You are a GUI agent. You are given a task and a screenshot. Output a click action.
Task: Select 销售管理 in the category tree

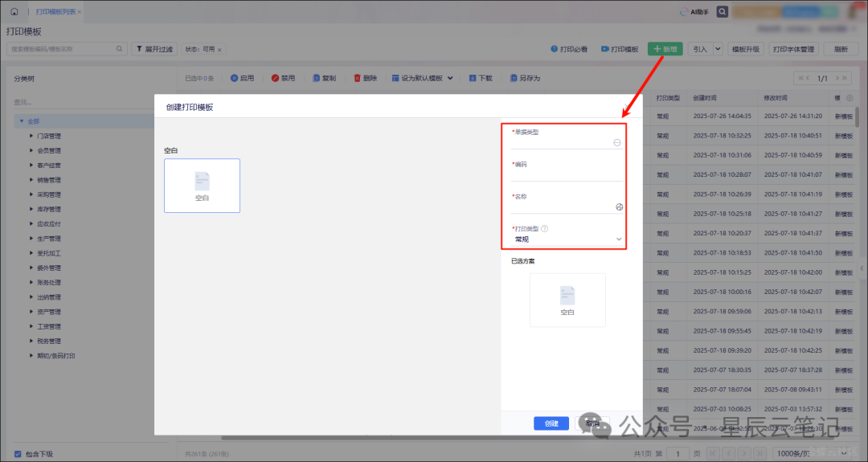[49, 180]
